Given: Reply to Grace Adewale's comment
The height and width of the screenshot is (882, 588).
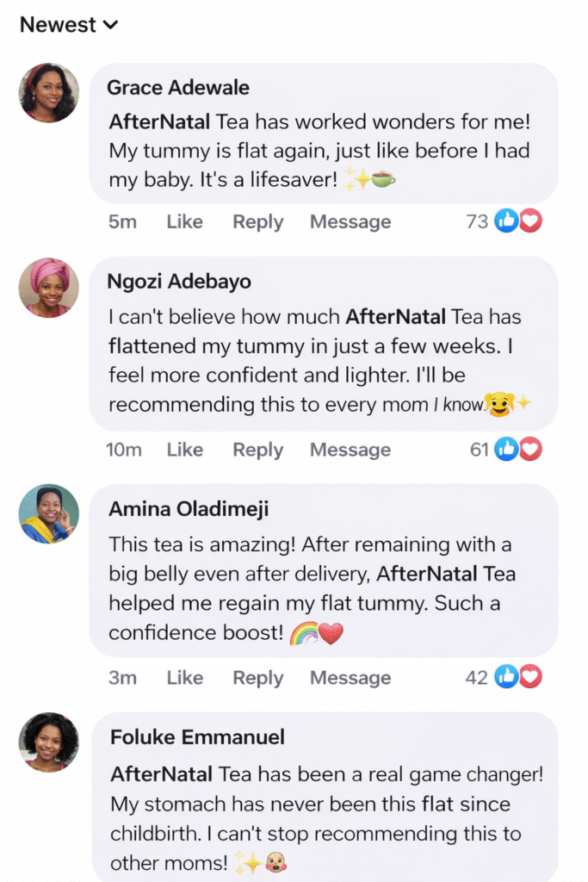Looking at the screenshot, I should point(257,222).
